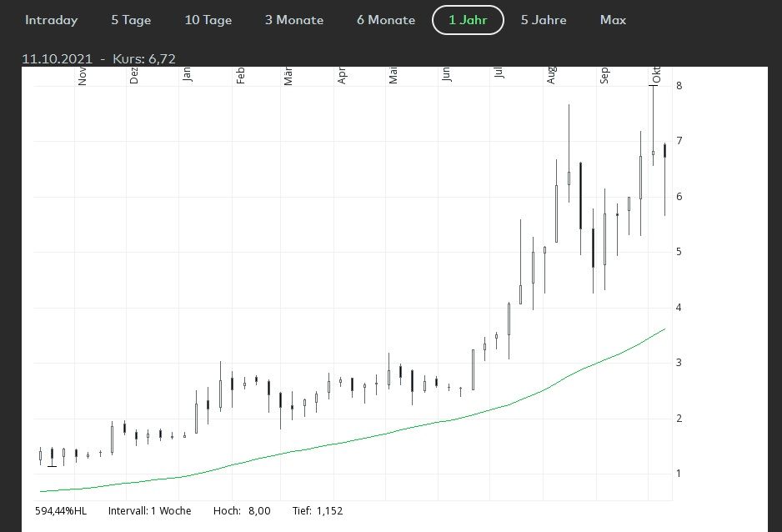This screenshot has height=532, width=782.
Task: Click the 594,44%HL indicator text
Action: (x=61, y=510)
